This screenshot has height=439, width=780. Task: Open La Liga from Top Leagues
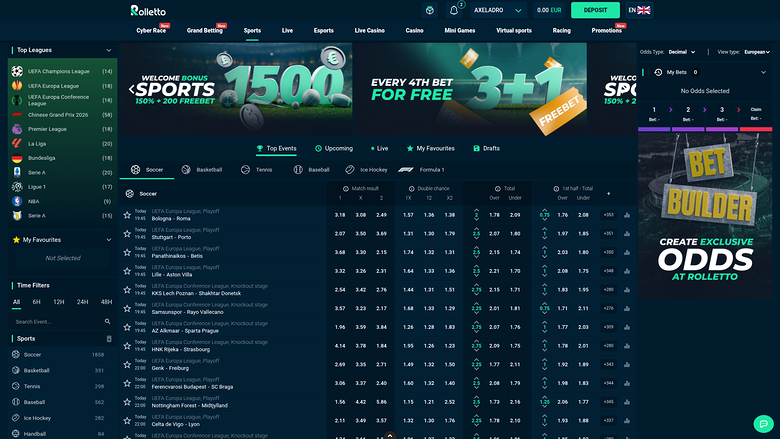(62, 143)
